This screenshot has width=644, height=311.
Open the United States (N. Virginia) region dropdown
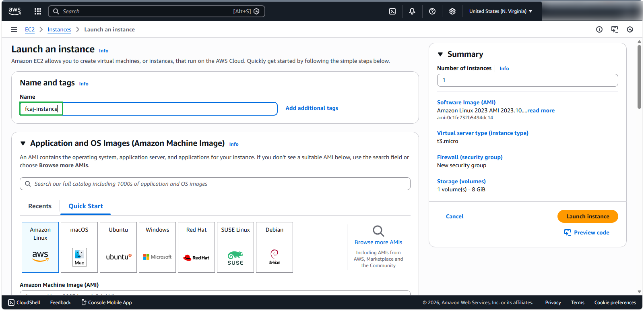pyautogui.click(x=501, y=11)
